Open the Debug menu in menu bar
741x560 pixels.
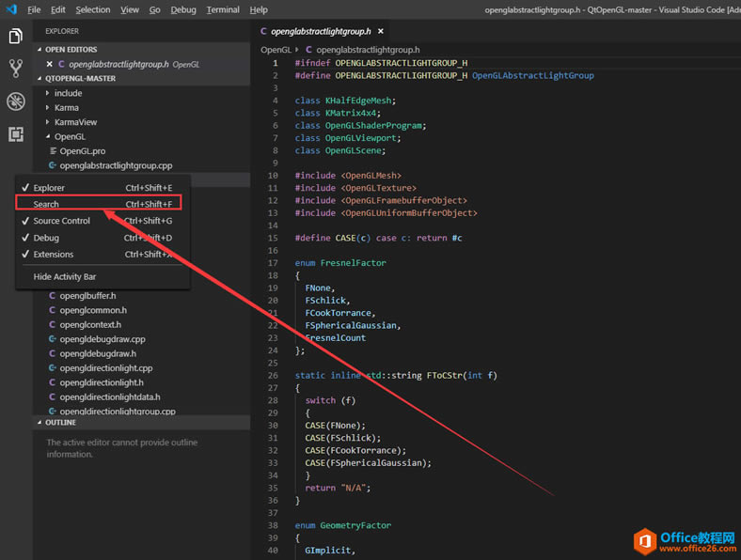click(183, 9)
